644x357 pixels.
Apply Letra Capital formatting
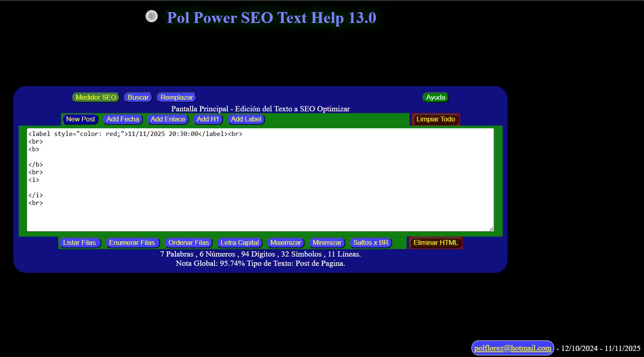click(240, 243)
